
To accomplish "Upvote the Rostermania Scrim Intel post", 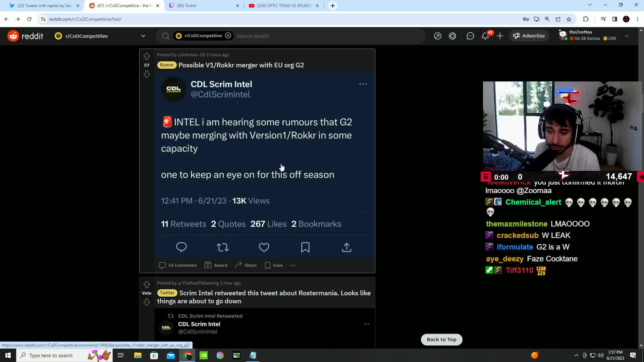I will (x=147, y=285).
